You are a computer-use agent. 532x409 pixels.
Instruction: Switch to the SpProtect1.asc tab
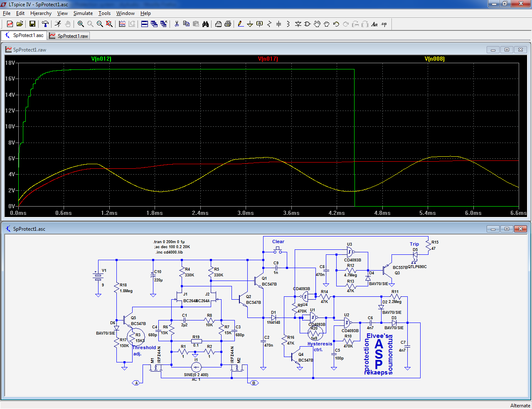tap(24, 35)
